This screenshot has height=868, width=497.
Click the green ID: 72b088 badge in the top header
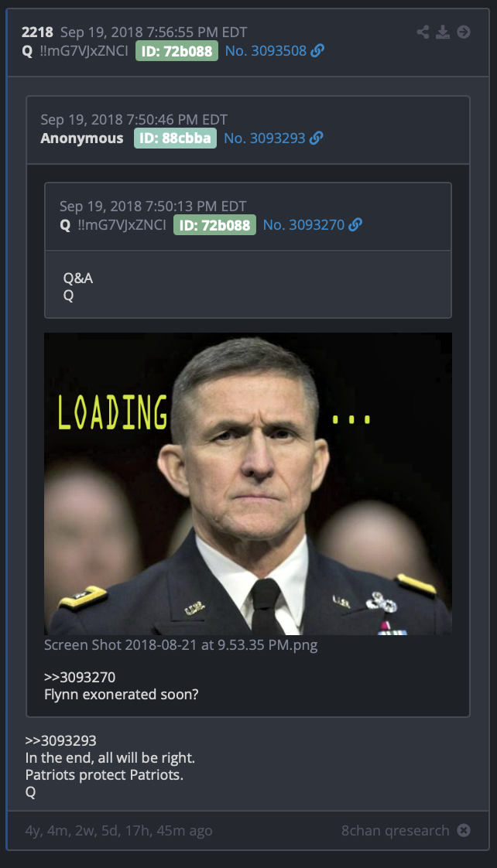(177, 51)
